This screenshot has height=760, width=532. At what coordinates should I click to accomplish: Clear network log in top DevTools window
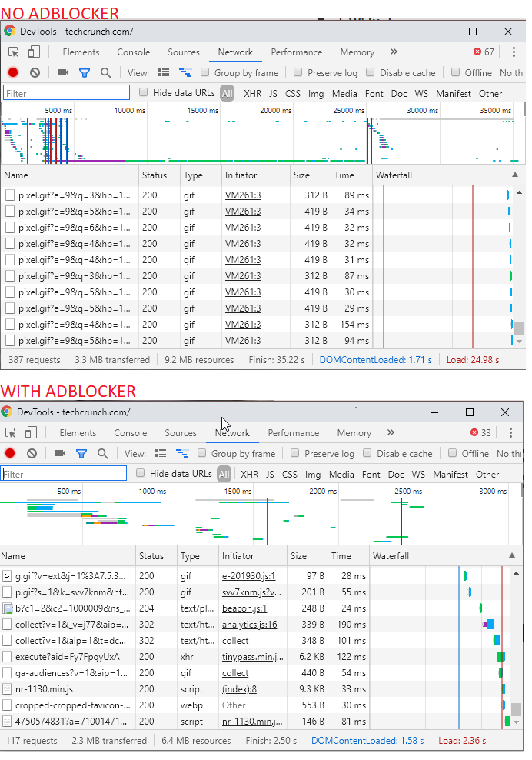click(x=35, y=73)
